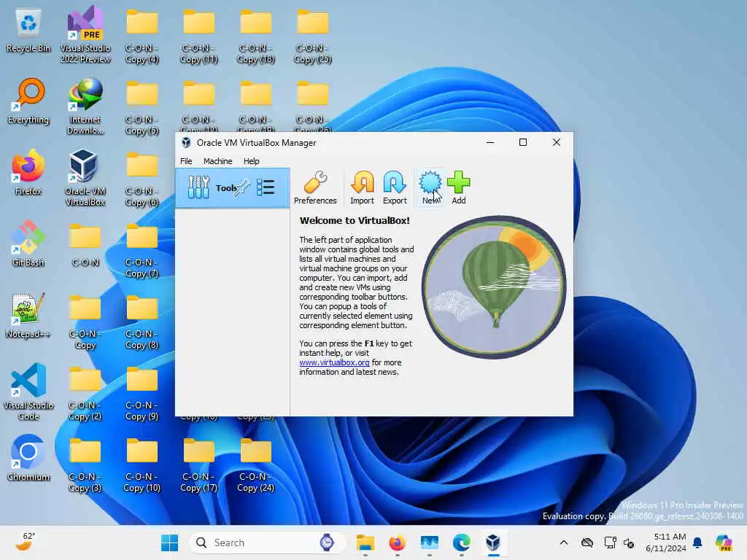Image resolution: width=747 pixels, height=560 pixels.
Task: Select the Visual Studio Code shortcut
Action: [28, 392]
